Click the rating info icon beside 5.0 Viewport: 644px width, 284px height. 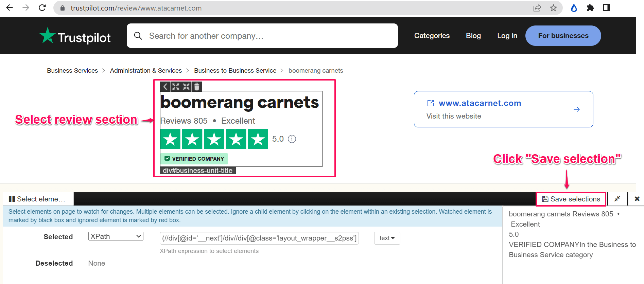[x=292, y=139]
